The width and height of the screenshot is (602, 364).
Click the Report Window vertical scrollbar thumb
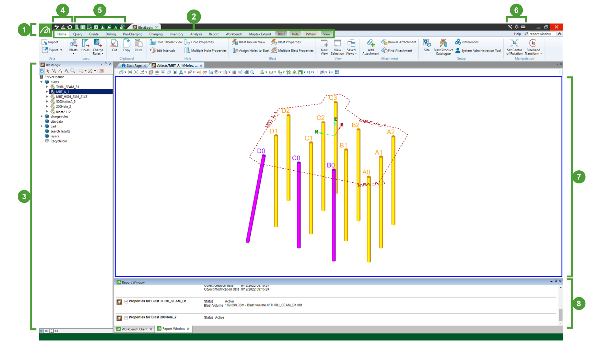(561, 315)
